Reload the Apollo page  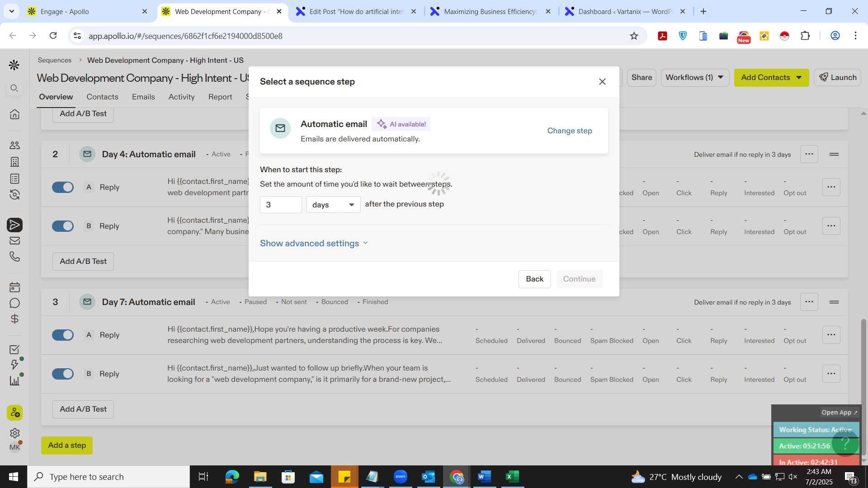[53, 36]
